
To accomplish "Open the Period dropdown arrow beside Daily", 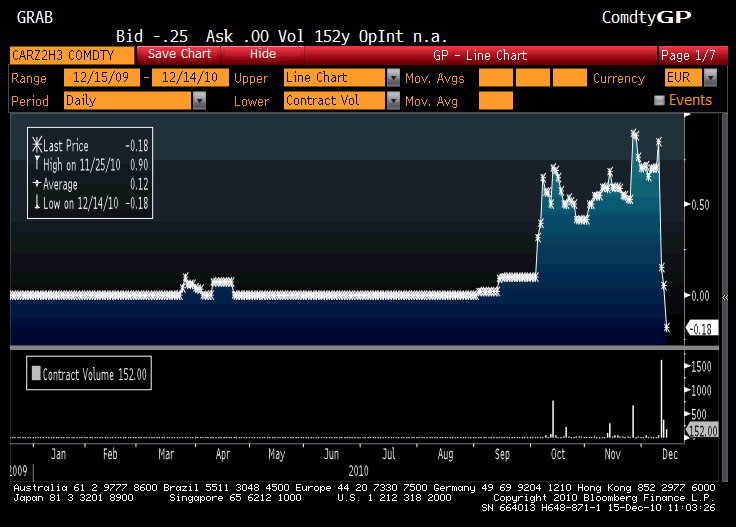I will pyautogui.click(x=199, y=101).
